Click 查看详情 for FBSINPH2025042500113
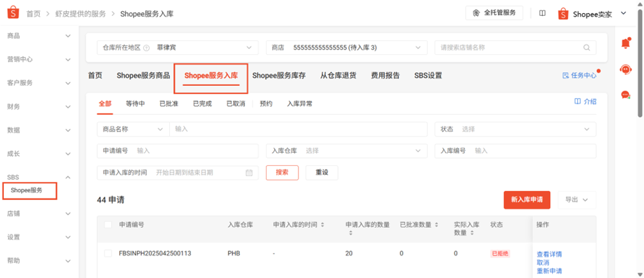 (549, 254)
